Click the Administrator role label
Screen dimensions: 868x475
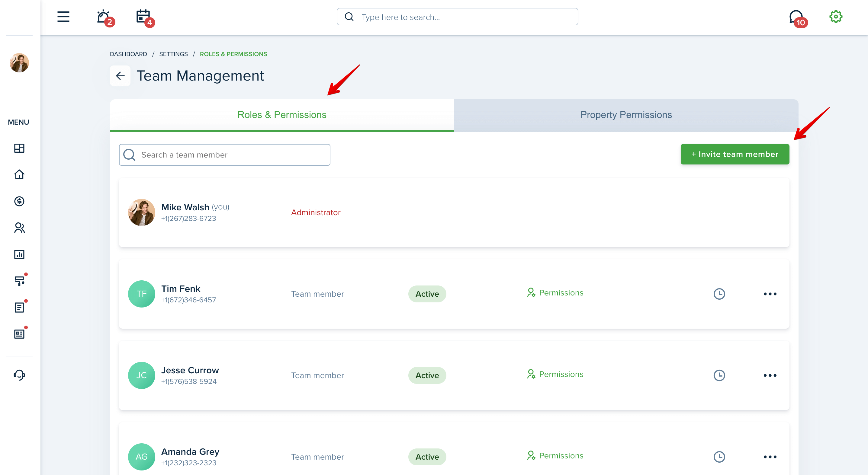click(316, 212)
